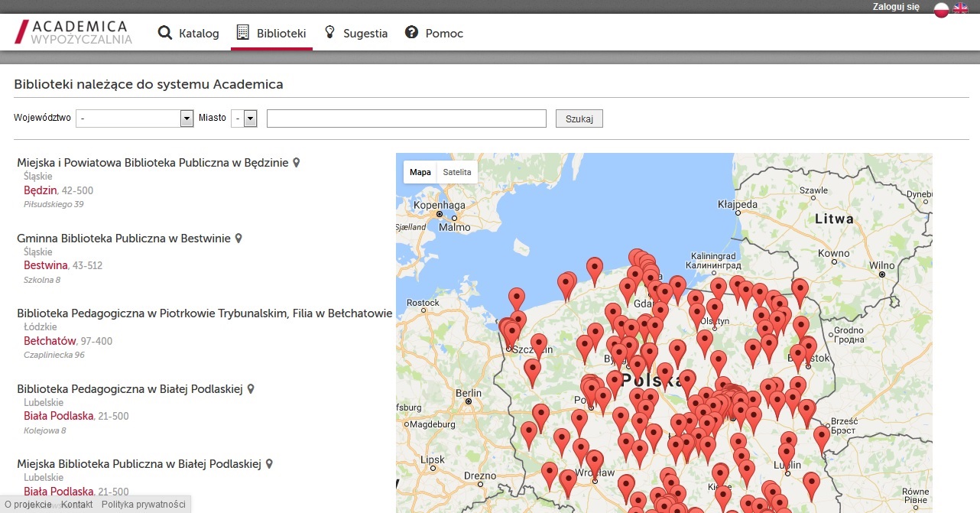Screen dimensions: 980x513
Task: Click location pin beside Biblioteka w Będzinie
Action: click(297, 163)
